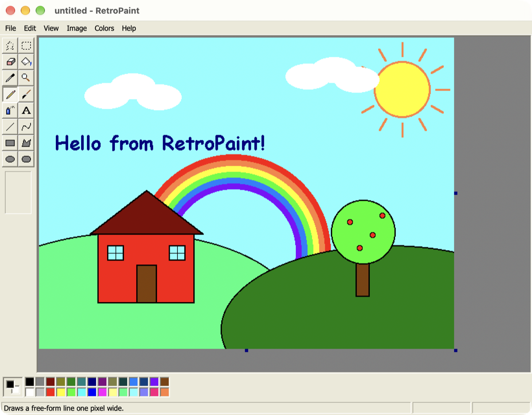Pick the Curve tool
Image resolution: width=532 pixels, height=415 pixels.
click(x=27, y=127)
